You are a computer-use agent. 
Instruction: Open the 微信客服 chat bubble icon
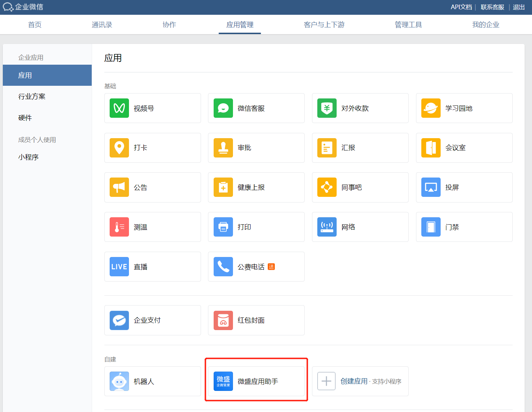[x=223, y=108]
